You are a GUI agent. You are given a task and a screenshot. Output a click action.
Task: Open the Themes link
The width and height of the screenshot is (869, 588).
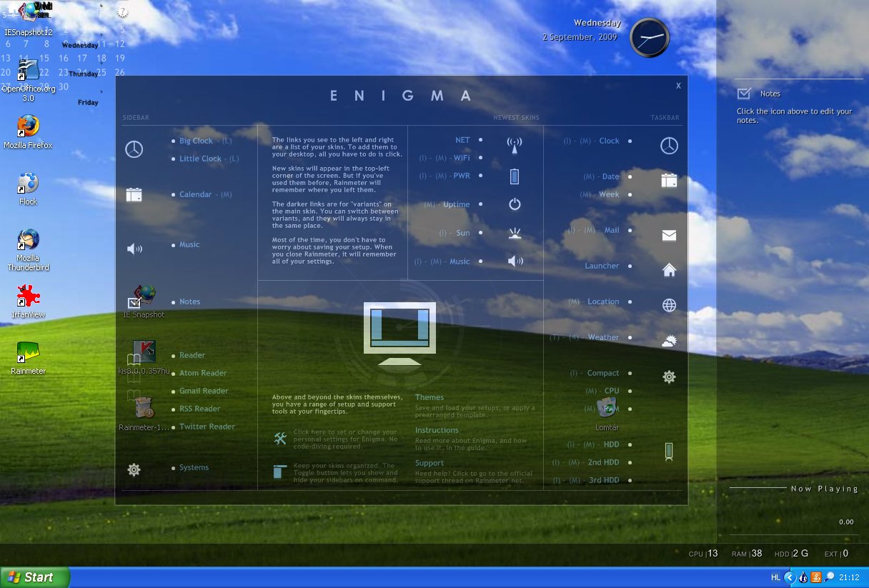(429, 397)
